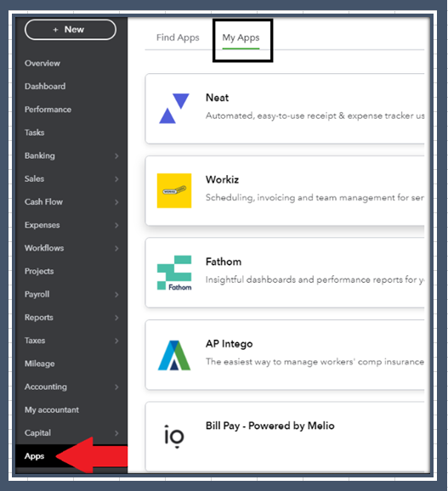The height and width of the screenshot is (491, 448).
Task: Open Bill Pay - Powered by Melio
Action: click(x=269, y=426)
